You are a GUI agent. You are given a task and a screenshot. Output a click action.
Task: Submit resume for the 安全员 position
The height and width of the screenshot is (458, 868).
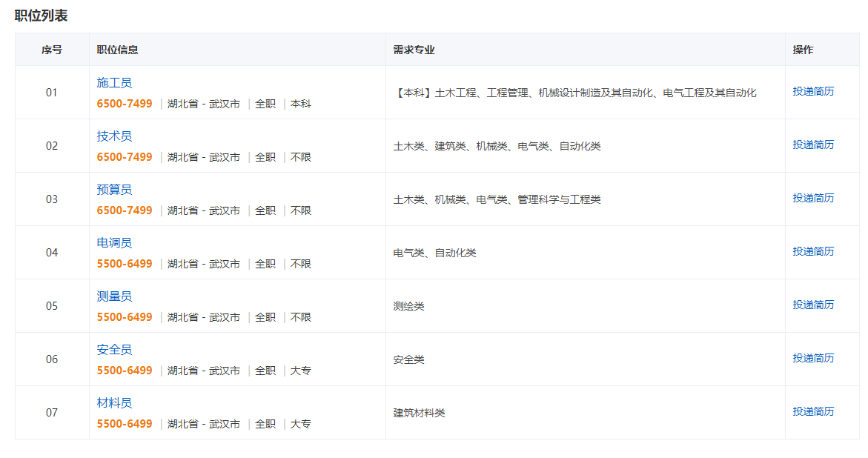(x=813, y=358)
